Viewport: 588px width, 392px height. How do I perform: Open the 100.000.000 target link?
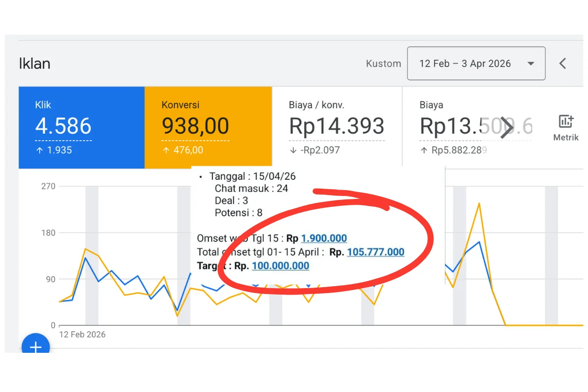[280, 266]
